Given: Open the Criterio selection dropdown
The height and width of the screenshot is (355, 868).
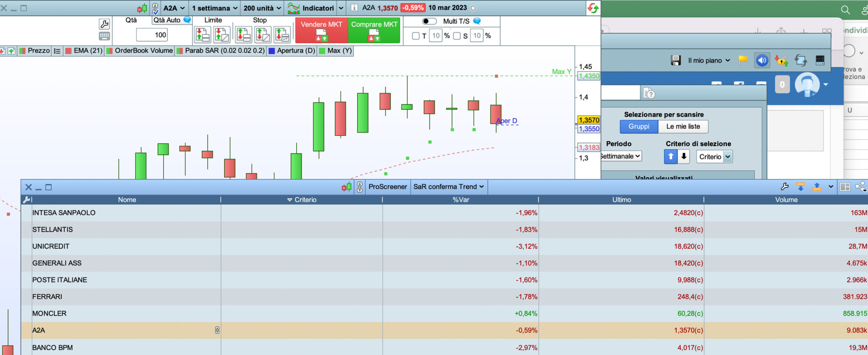Looking at the screenshot, I should pyautogui.click(x=715, y=157).
